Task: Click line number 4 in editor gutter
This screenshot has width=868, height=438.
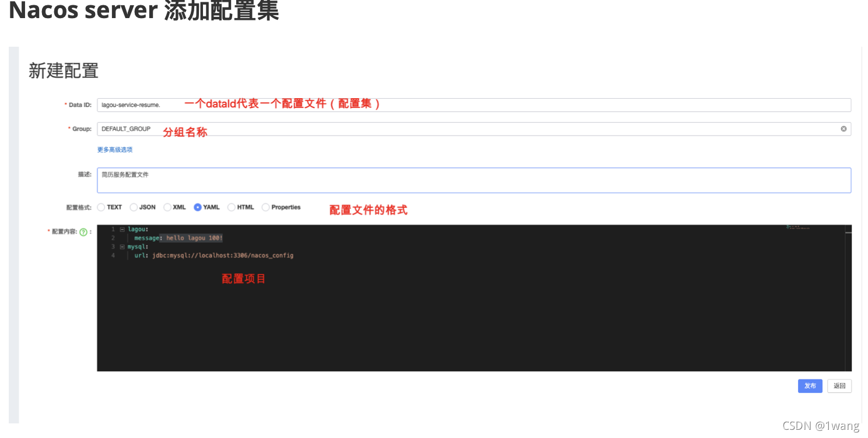Action: click(113, 256)
